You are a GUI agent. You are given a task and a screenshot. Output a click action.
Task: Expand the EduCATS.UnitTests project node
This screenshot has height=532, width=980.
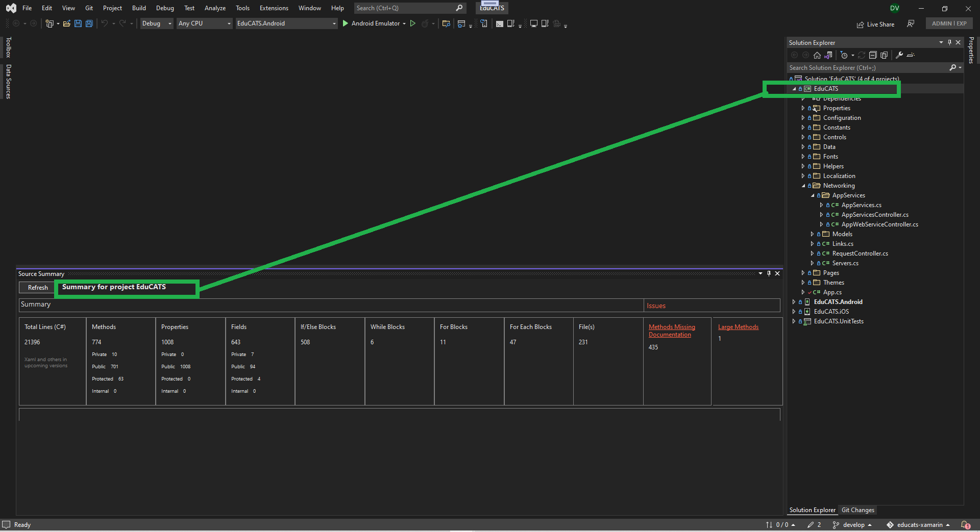(794, 321)
